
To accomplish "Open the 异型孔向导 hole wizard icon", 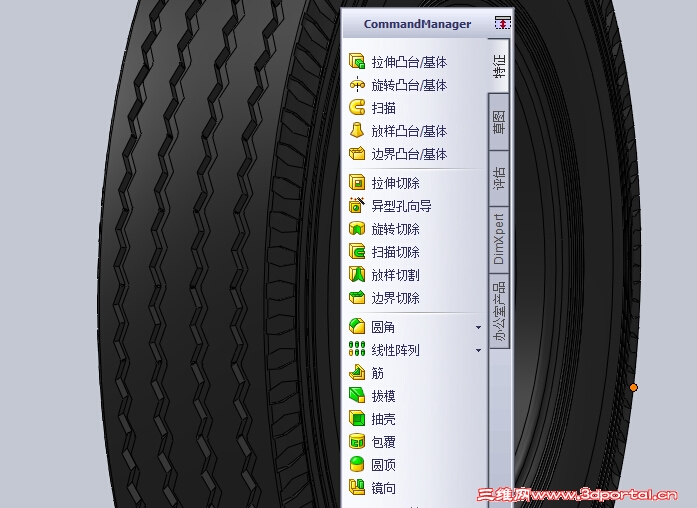I will pyautogui.click(x=357, y=205).
